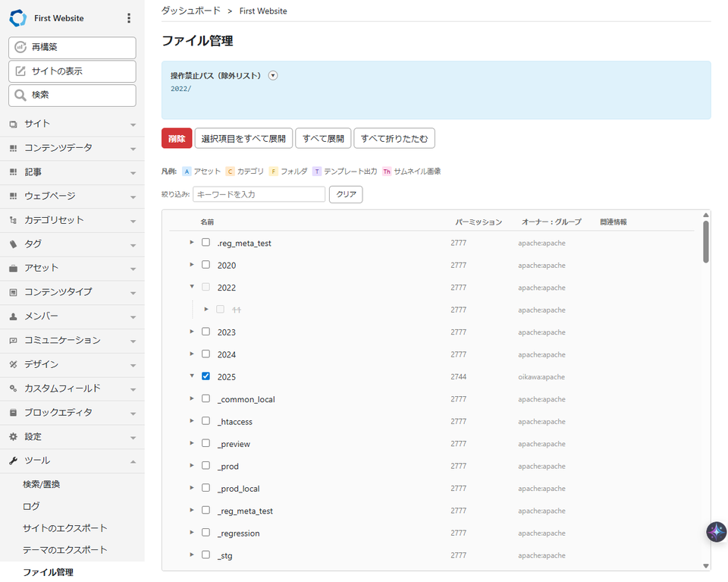
Task: Open the 操作禁止パス disclosure arrow
Action: [x=273, y=74]
